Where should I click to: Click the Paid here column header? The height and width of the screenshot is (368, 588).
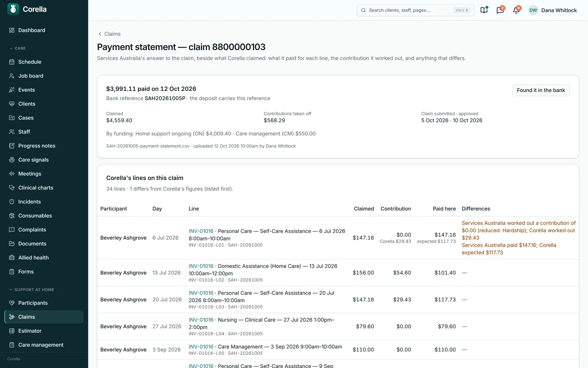444,209
